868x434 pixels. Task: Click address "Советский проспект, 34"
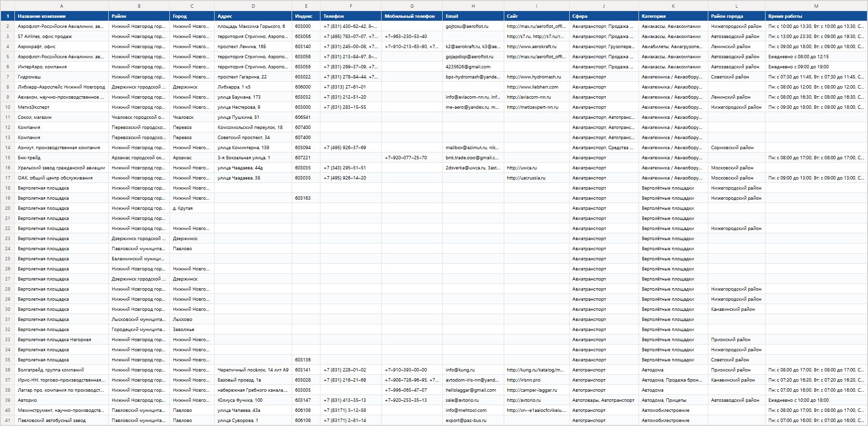click(x=253, y=138)
